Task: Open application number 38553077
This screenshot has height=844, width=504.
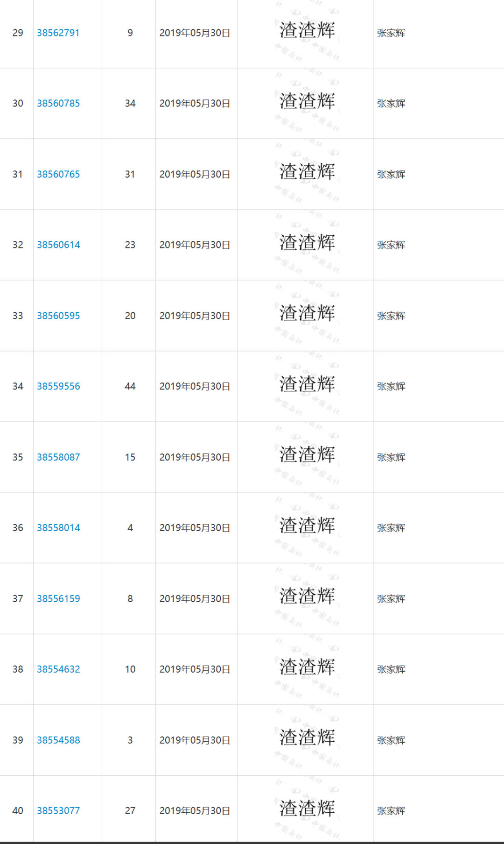Action: (x=58, y=810)
